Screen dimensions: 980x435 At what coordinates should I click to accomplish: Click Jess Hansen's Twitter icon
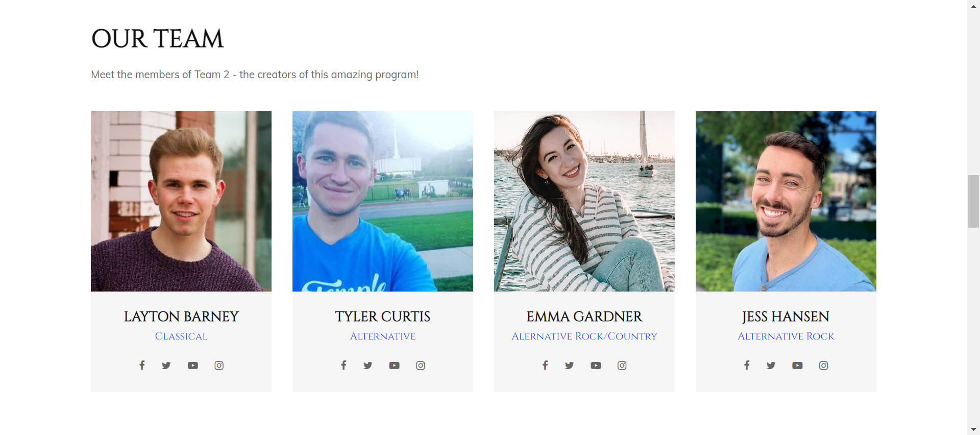click(x=771, y=366)
